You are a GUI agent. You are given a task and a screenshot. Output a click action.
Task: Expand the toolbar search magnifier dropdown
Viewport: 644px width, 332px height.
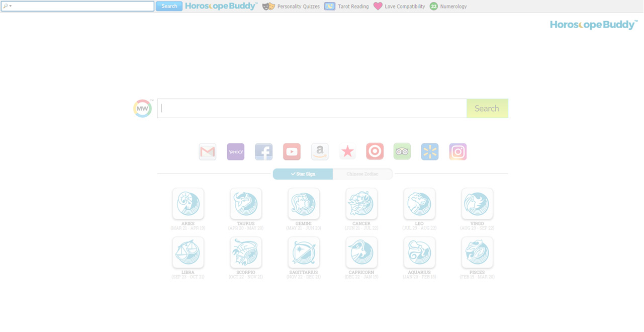click(7, 6)
